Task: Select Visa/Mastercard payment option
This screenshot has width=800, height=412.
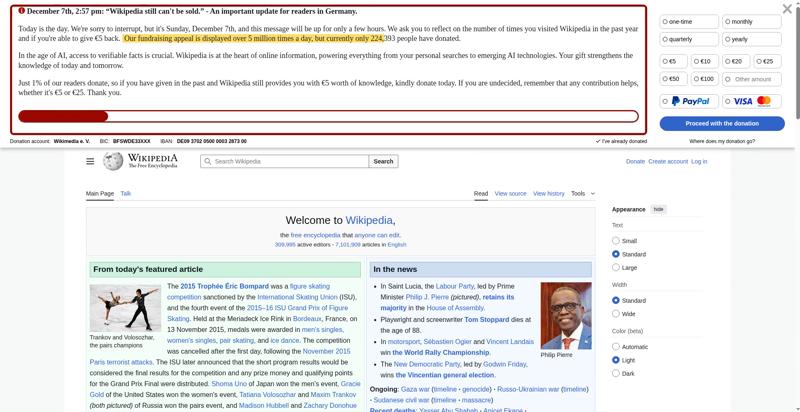Action: tap(752, 101)
